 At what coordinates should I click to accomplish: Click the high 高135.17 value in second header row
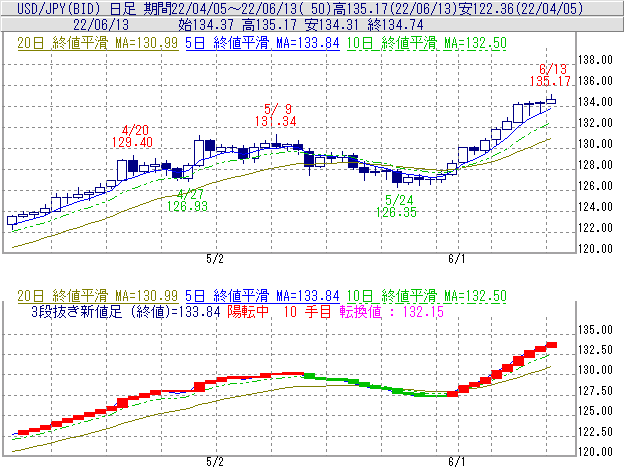270,25
